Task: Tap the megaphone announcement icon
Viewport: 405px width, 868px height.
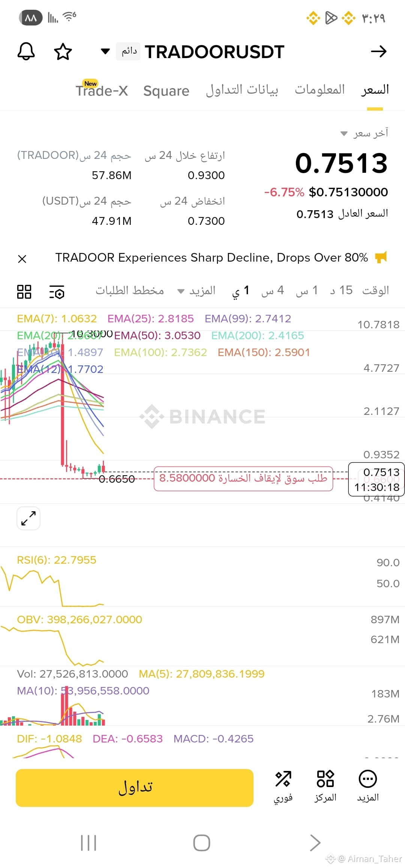Action: click(381, 257)
